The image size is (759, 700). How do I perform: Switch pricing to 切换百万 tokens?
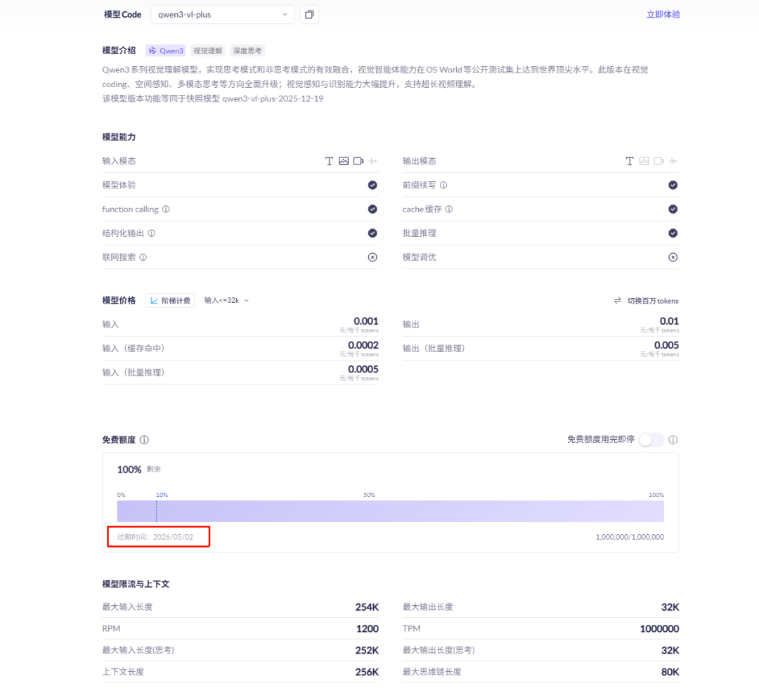tap(647, 301)
